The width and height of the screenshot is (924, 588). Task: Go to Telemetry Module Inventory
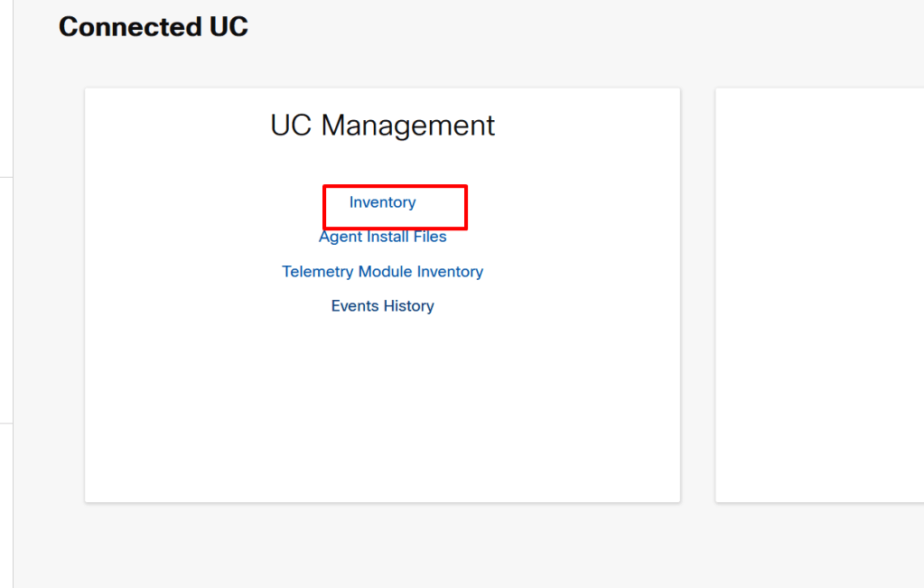(x=382, y=271)
